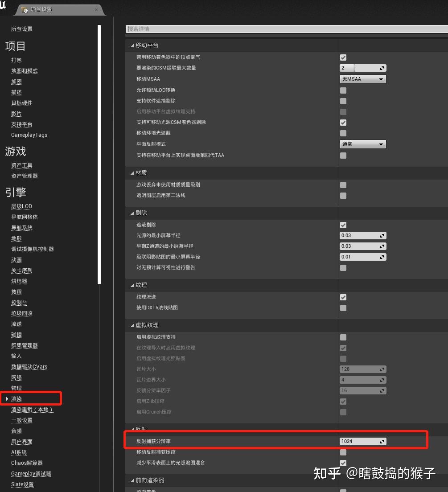Open the 物理 settings category

(16, 388)
